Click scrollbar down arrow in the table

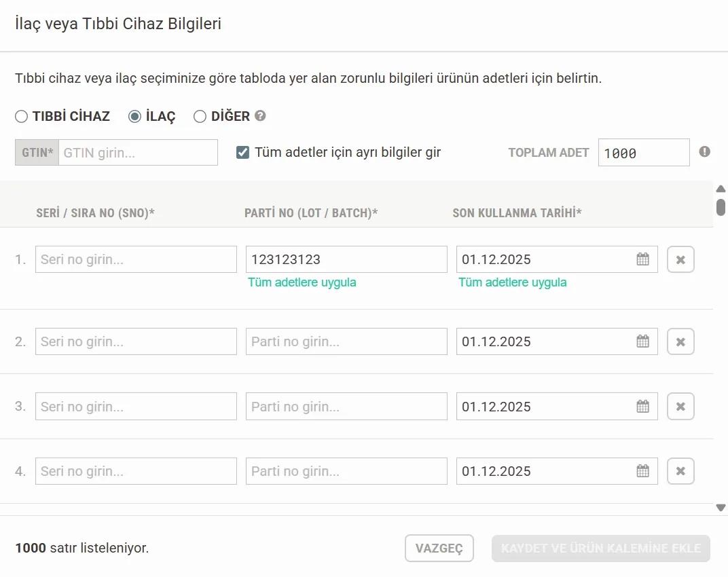[721, 507]
